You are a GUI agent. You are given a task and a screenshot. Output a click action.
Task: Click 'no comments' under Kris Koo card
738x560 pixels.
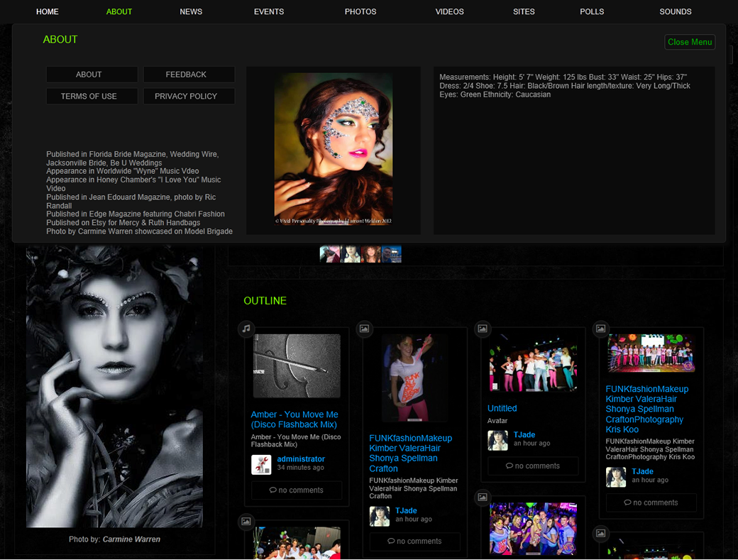[x=651, y=503]
